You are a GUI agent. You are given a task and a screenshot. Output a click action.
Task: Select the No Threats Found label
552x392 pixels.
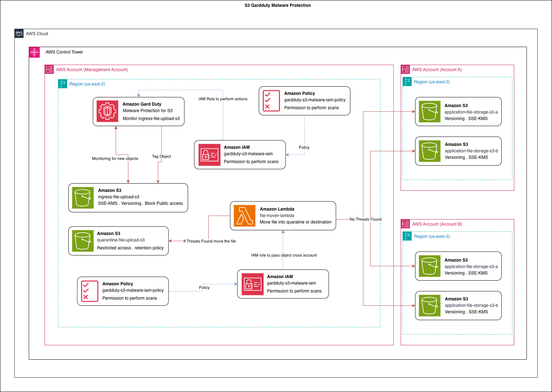[366, 219]
